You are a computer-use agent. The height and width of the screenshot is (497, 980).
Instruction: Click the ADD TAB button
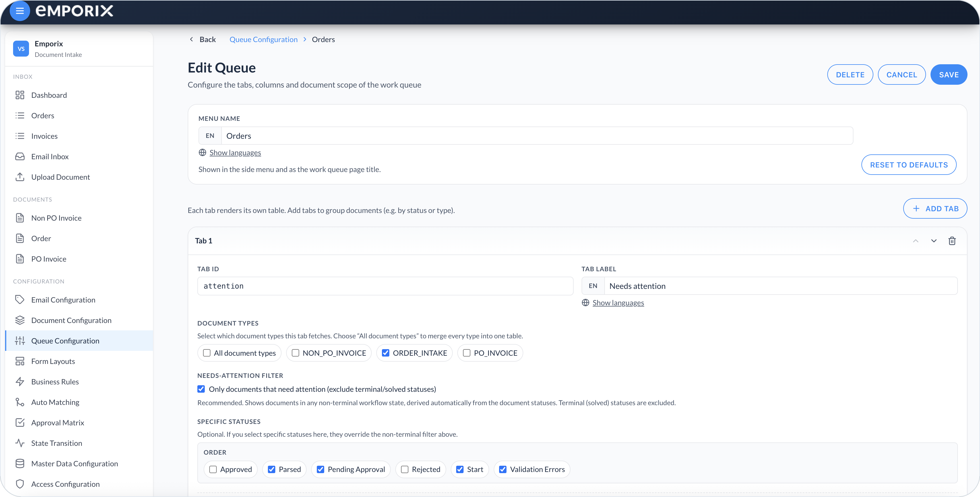tap(935, 208)
